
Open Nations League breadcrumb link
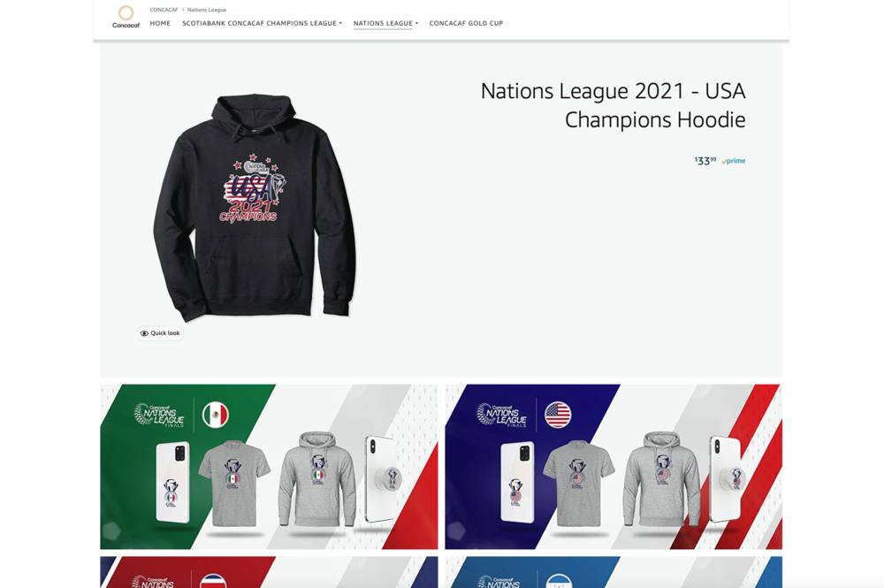click(207, 10)
